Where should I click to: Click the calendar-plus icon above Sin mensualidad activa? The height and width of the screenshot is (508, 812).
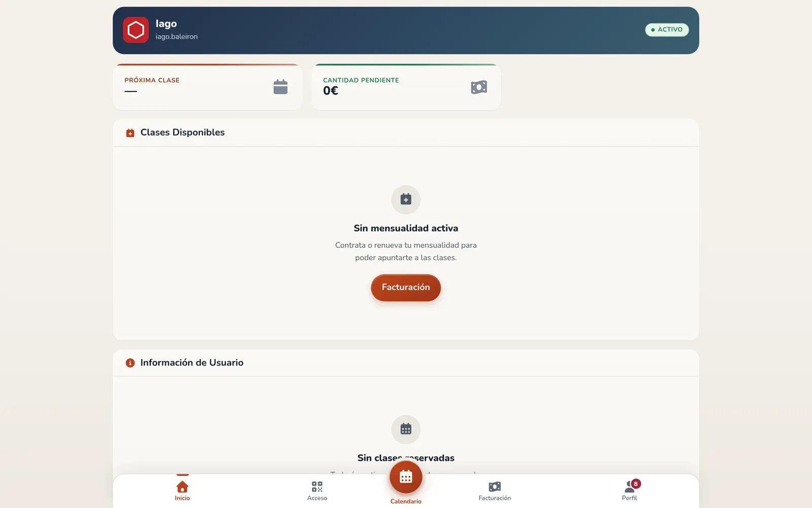[406, 200]
